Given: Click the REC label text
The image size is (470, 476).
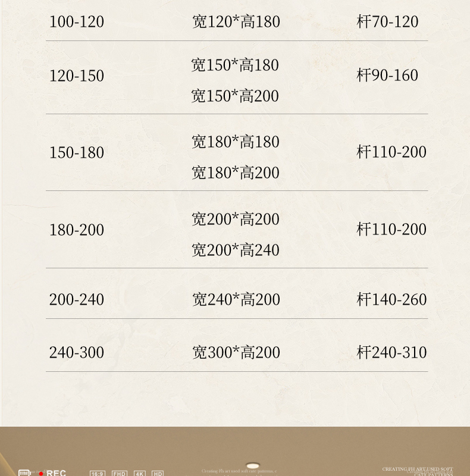Looking at the screenshot, I should pyautogui.click(x=57, y=473).
